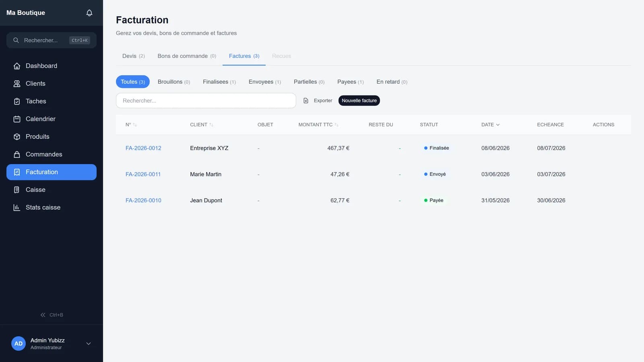
Task: Click amount 62,77 €
Action: pos(340,200)
